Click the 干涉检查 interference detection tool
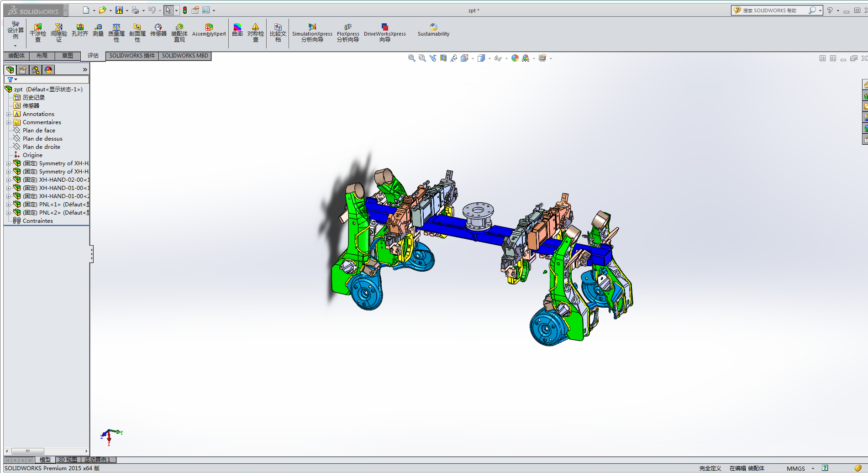Screen dimensions: 868x473 point(38,33)
